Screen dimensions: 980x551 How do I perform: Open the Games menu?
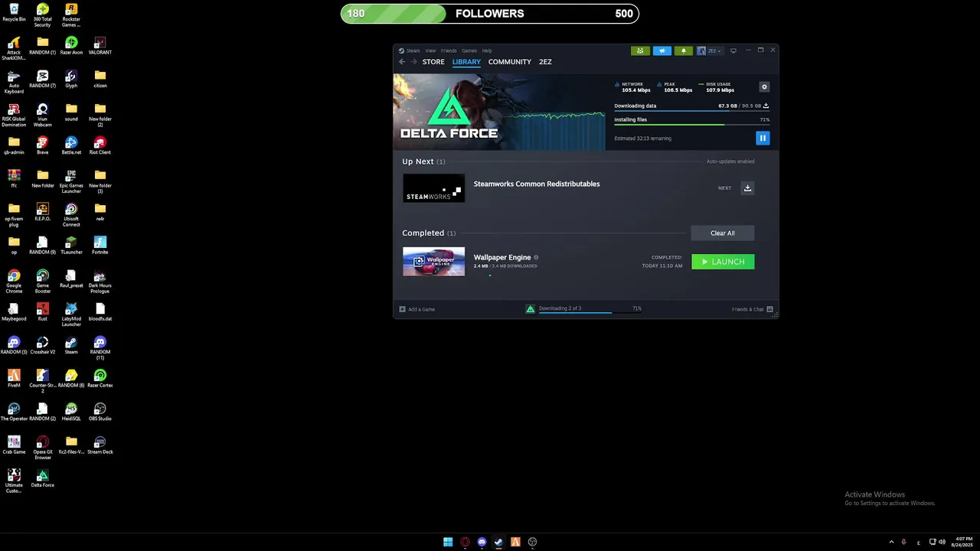point(469,51)
